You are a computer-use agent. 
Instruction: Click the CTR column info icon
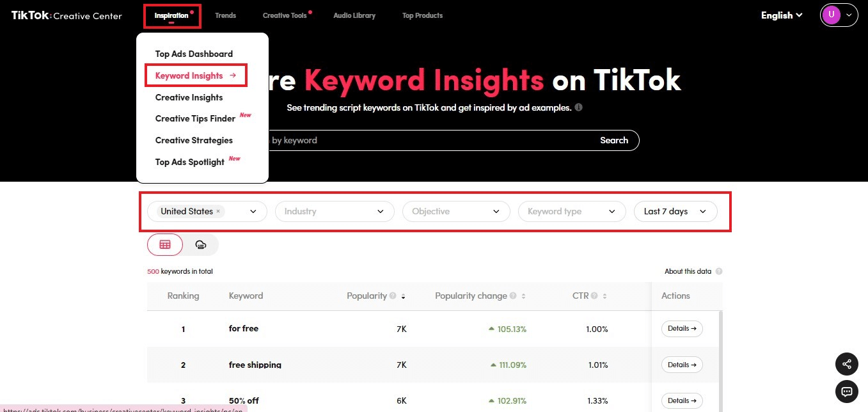[x=596, y=296]
